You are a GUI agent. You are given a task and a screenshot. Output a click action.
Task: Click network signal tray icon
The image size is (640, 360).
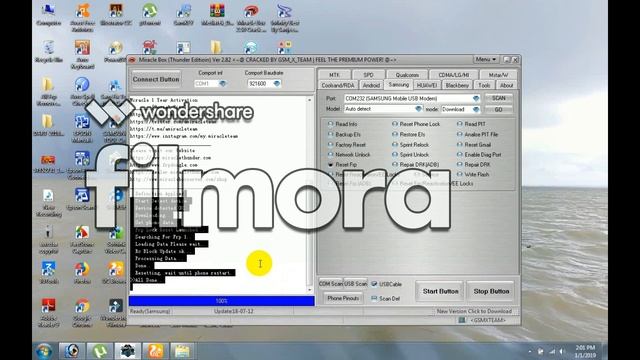coord(552,351)
